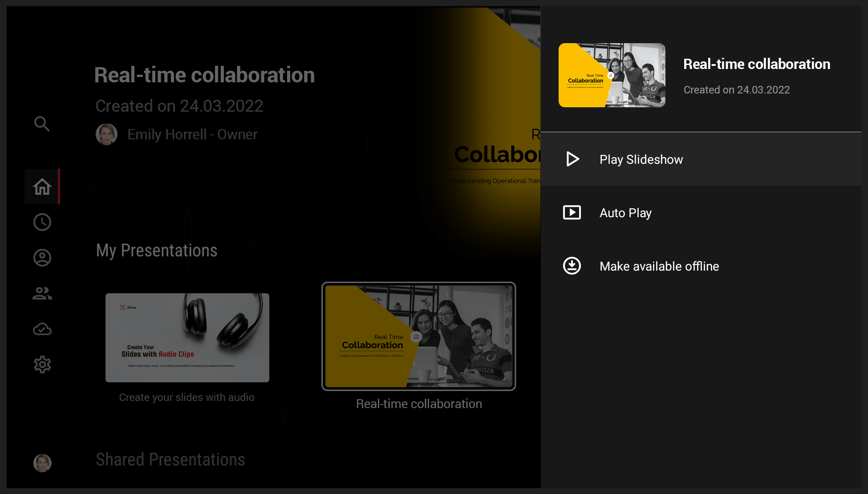This screenshot has height=494, width=868.
Task: Click the side panel presentation preview image
Action: 612,75
